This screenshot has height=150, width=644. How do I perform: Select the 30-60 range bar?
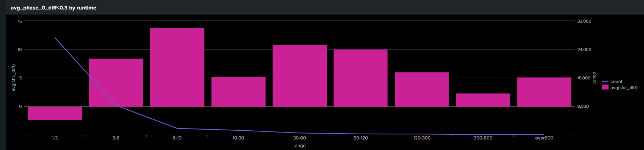pyautogui.click(x=300, y=76)
